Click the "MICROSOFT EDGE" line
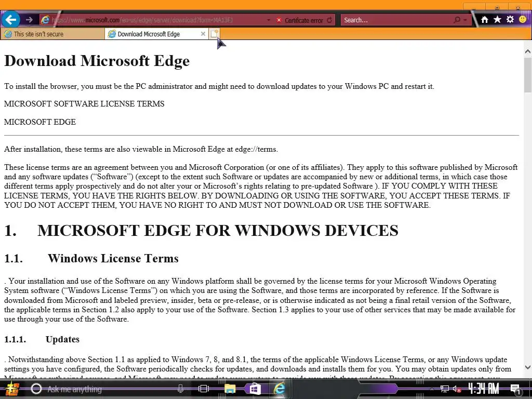532x399 pixels. coord(40,122)
